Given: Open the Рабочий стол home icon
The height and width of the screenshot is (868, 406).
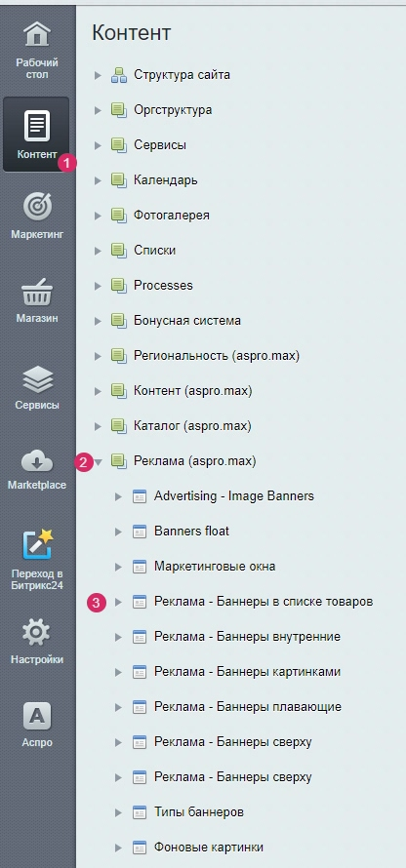Looking at the screenshot, I should (x=37, y=35).
